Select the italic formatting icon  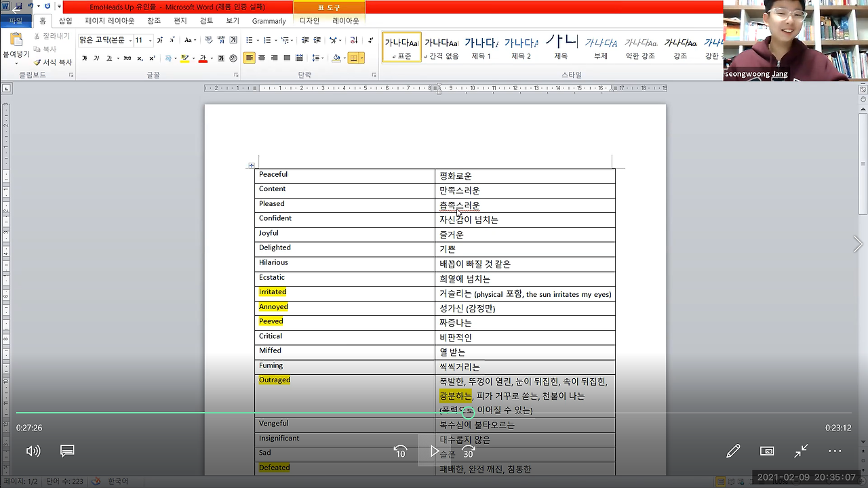click(96, 58)
